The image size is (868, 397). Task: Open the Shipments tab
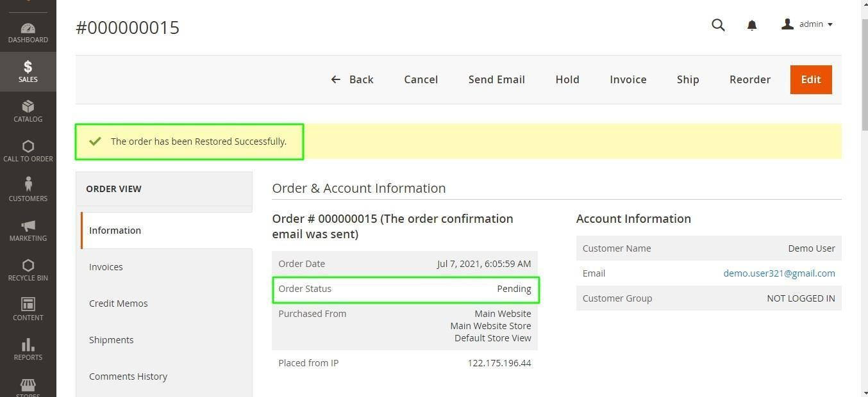111,340
